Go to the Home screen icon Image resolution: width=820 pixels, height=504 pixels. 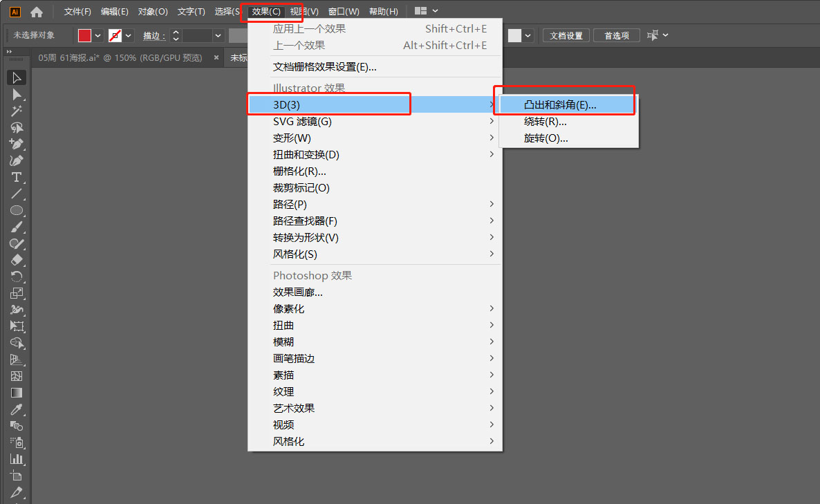point(37,12)
